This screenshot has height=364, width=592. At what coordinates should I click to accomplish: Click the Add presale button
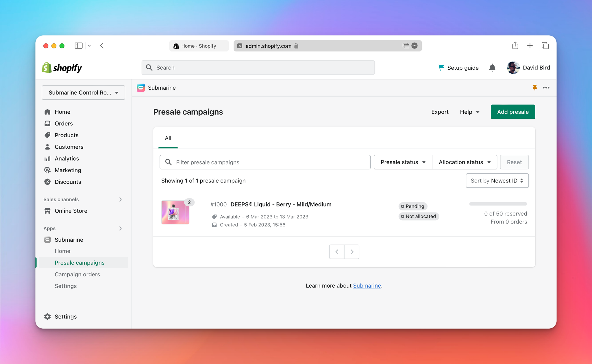pyautogui.click(x=513, y=112)
